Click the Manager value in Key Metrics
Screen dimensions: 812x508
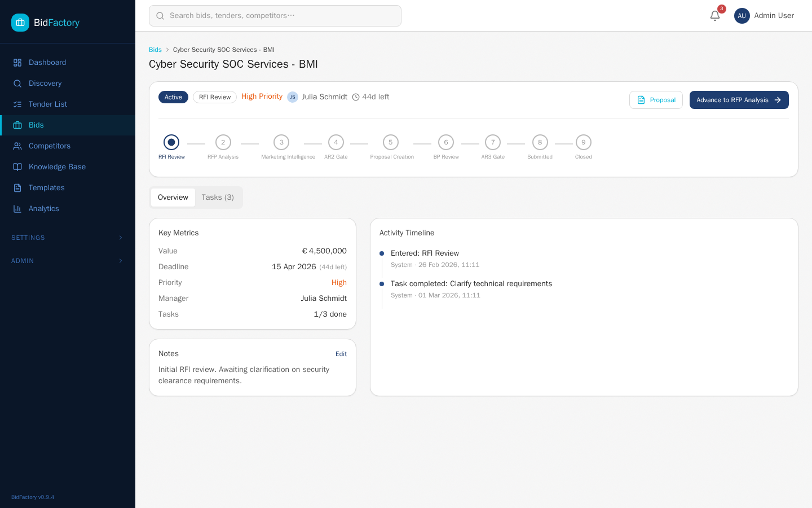(x=324, y=299)
